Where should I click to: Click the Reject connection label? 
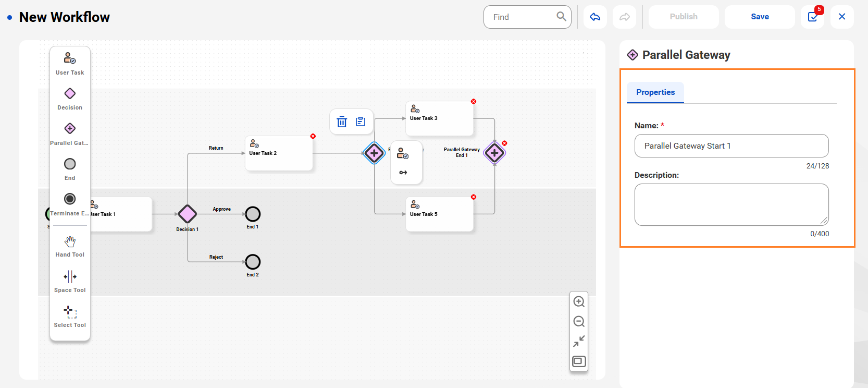216,257
